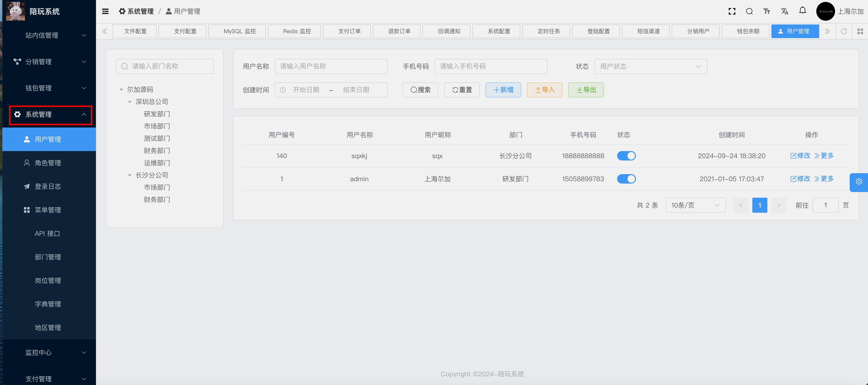Open 部门管理 in the sidebar
The image size is (868, 385).
pos(49,257)
